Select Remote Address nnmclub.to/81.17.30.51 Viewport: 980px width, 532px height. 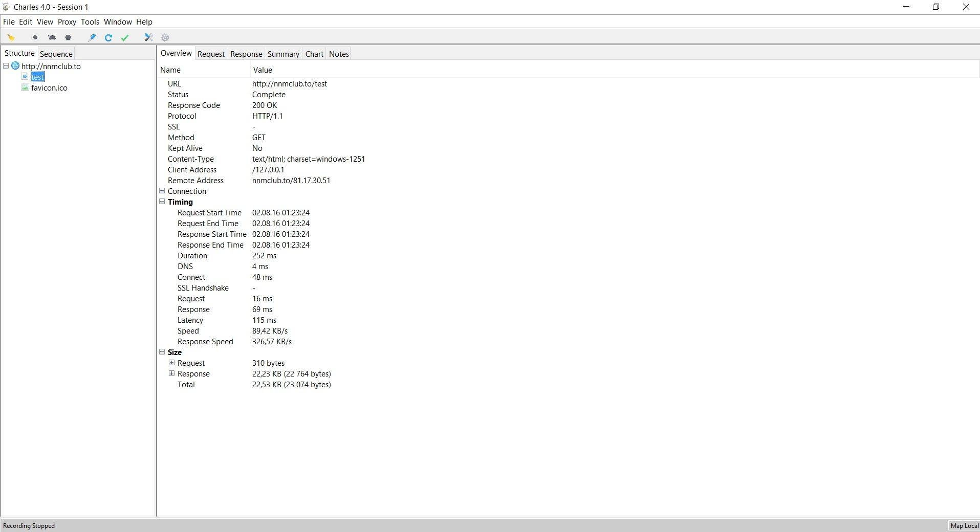point(291,180)
